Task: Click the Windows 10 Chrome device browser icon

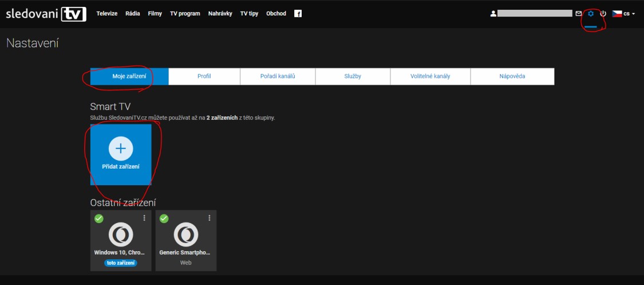Action: (121, 235)
